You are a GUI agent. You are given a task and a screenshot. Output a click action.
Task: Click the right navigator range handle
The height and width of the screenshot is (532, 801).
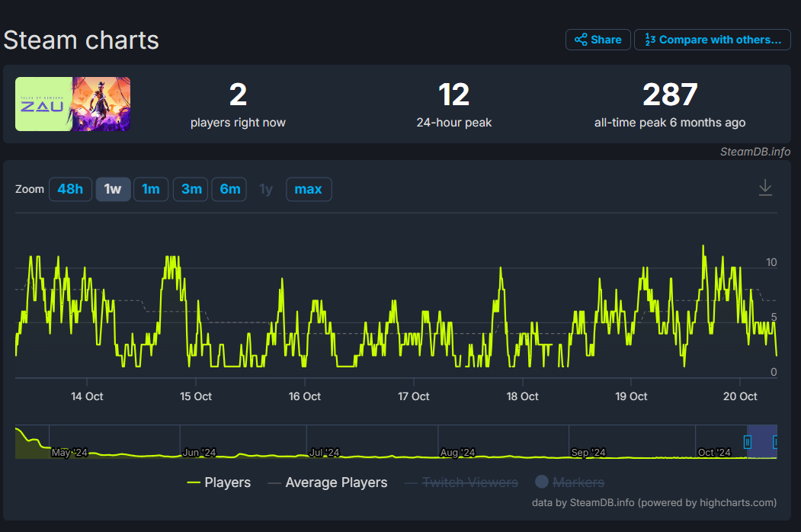775,442
